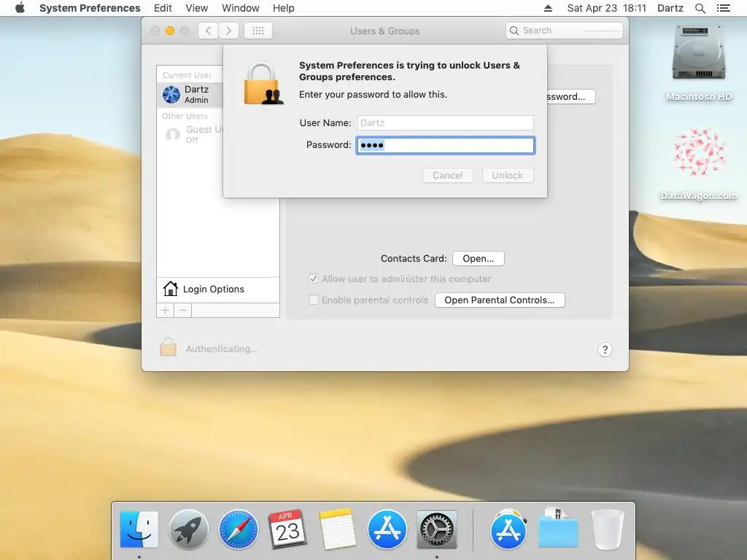Show all preferences grid button
Screen dimensions: 747x560
coord(258,31)
